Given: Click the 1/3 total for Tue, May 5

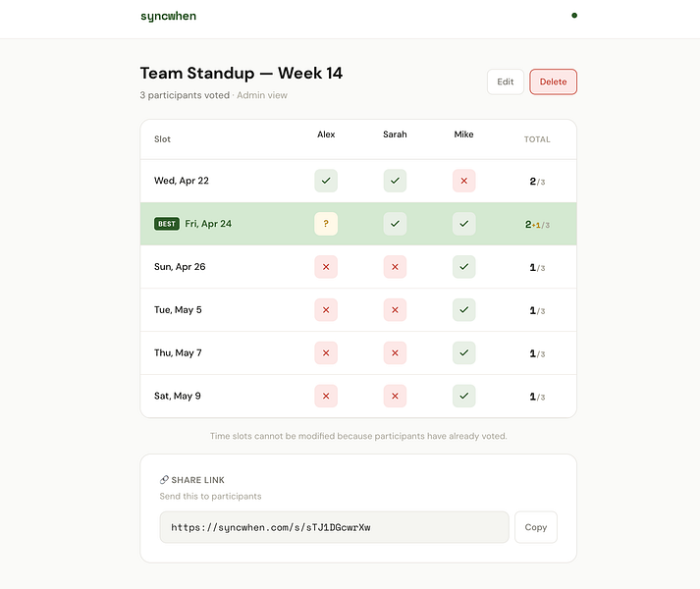Looking at the screenshot, I should tap(537, 310).
